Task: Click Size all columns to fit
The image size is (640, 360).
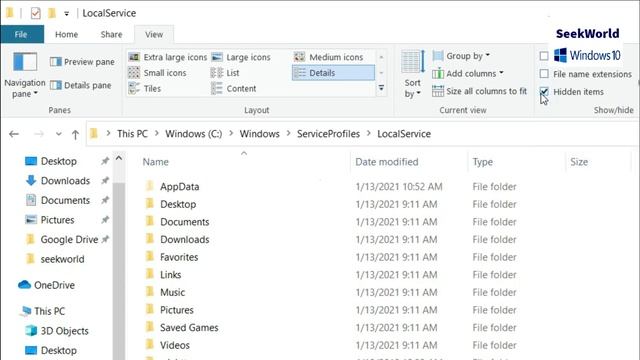Action: click(x=480, y=91)
